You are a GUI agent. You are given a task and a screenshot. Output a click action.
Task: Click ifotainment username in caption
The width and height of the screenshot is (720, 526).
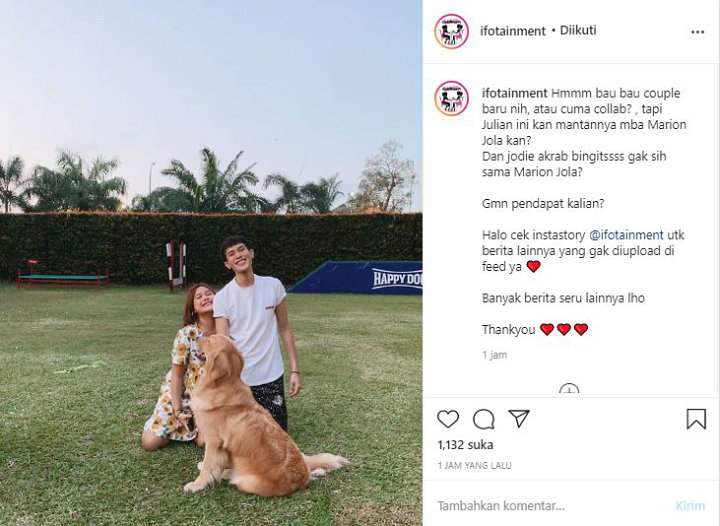point(514,93)
